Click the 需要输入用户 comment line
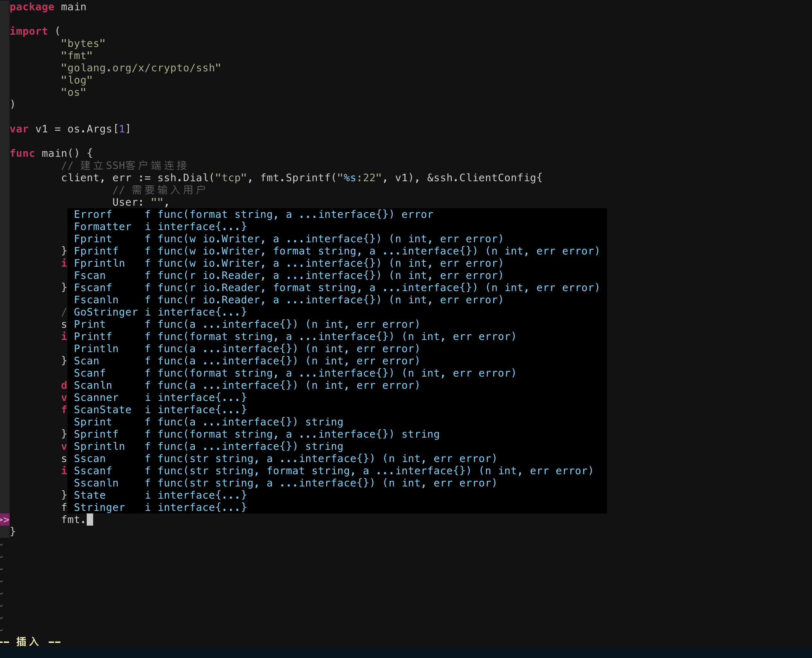This screenshot has height=658, width=812. click(159, 190)
